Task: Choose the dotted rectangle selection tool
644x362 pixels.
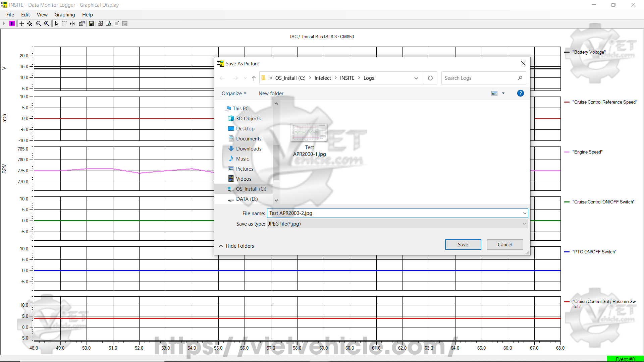Action: tap(64, 23)
